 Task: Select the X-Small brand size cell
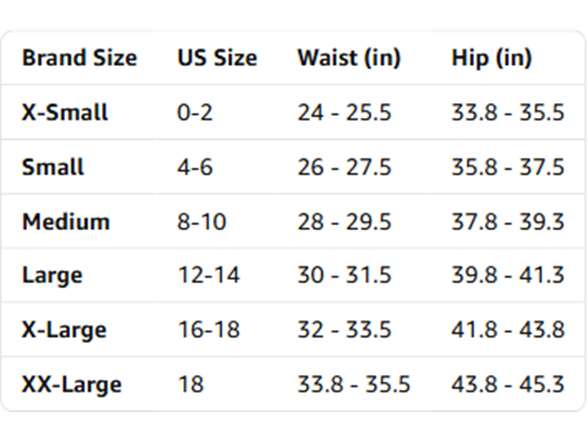65,112
